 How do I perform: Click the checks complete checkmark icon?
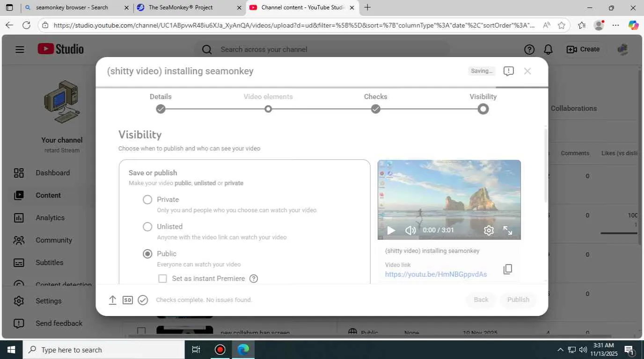pos(143,300)
